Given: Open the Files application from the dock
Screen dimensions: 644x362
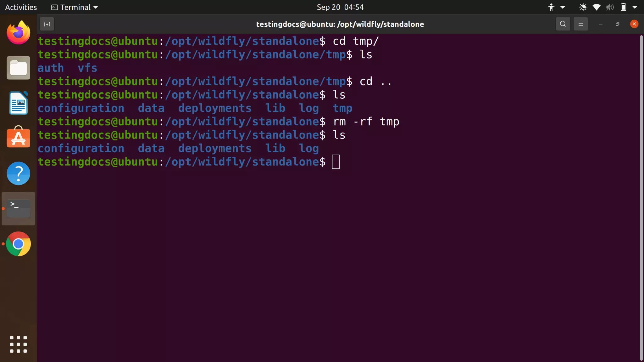Looking at the screenshot, I should pyautogui.click(x=18, y=68).
